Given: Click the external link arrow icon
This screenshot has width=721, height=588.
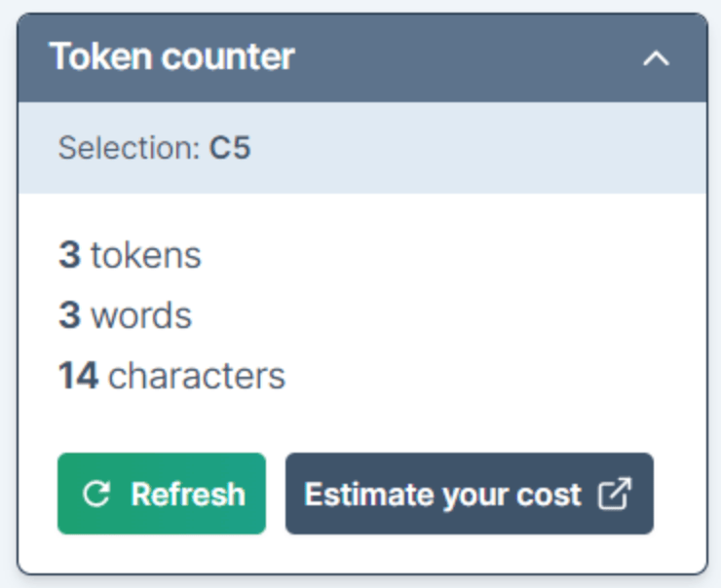Looking at the screenshot, I should click(x=615, y=494).
